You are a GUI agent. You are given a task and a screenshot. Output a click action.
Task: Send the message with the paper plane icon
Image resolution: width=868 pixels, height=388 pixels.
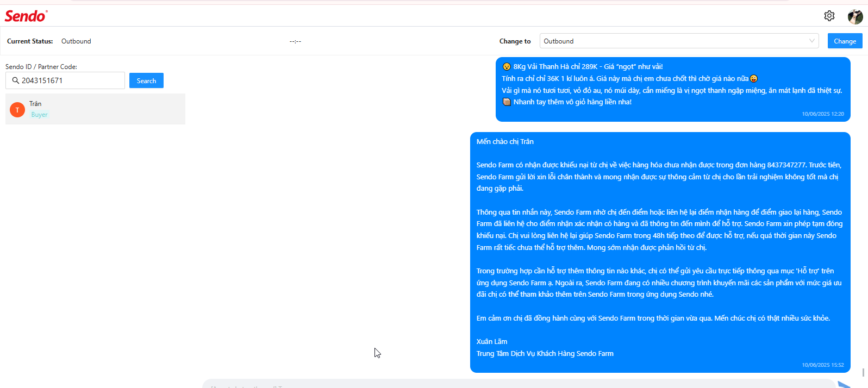844,385
